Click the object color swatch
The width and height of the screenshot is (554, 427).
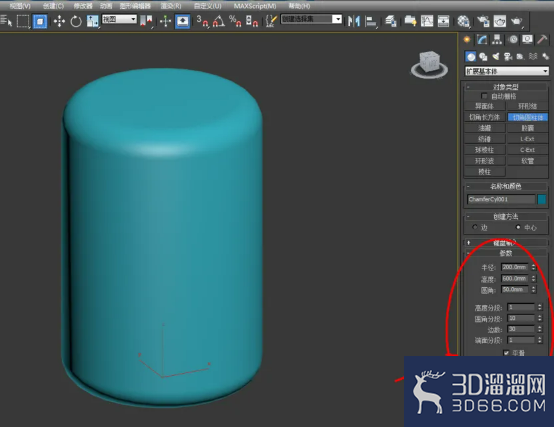point(542,199)
